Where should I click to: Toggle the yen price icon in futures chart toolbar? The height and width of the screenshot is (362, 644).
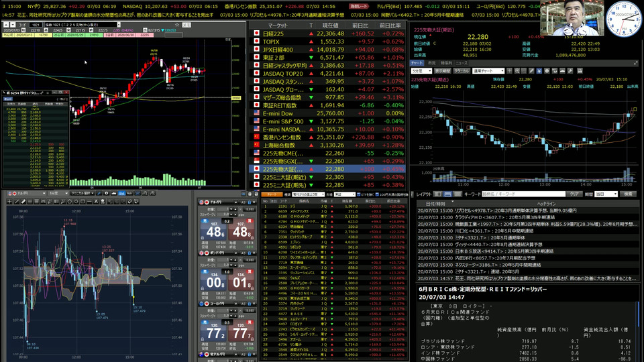539,70
